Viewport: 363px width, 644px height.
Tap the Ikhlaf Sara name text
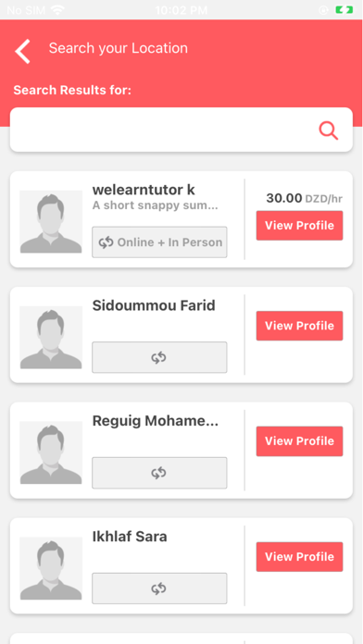coord(130,537)
